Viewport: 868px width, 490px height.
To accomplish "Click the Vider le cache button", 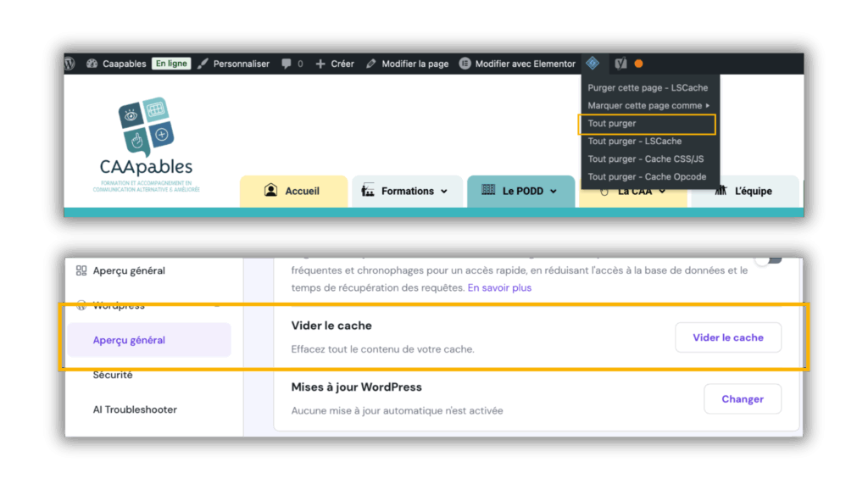I will (728, 337).
